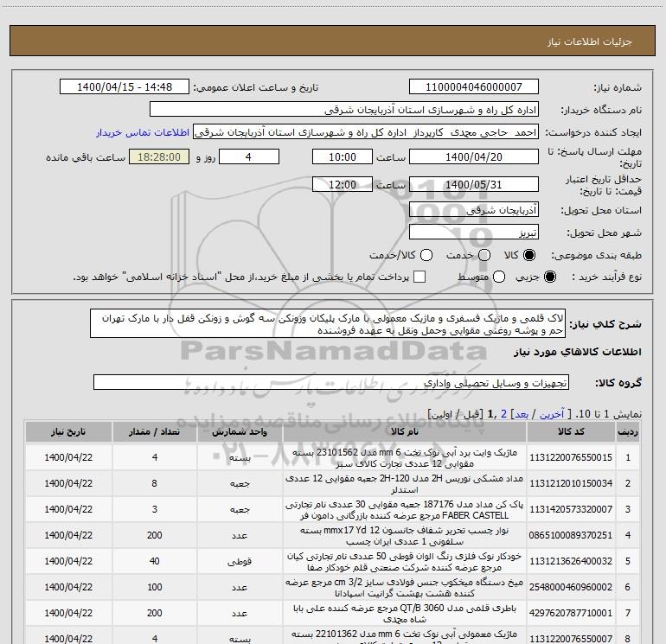Click the واحد شمارش column header
The width and height of the screenshot is (666, 644).
(x=240, y=431)
